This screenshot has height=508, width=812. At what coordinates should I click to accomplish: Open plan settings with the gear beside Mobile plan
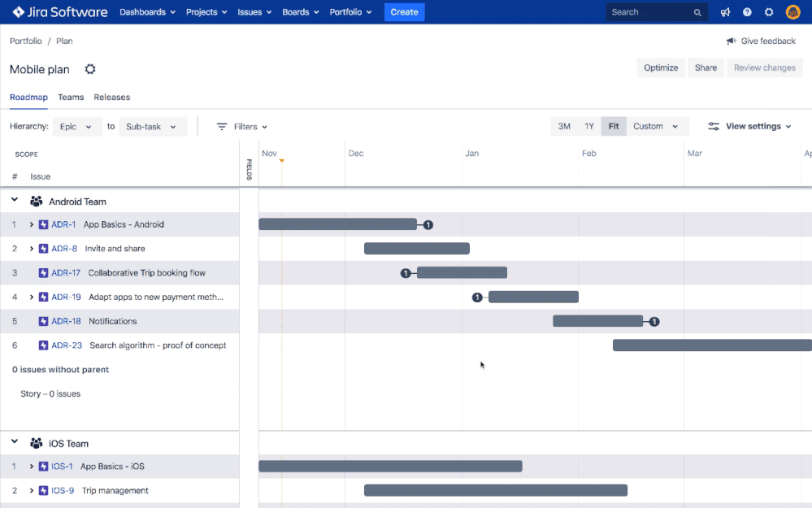click(89, 69)
